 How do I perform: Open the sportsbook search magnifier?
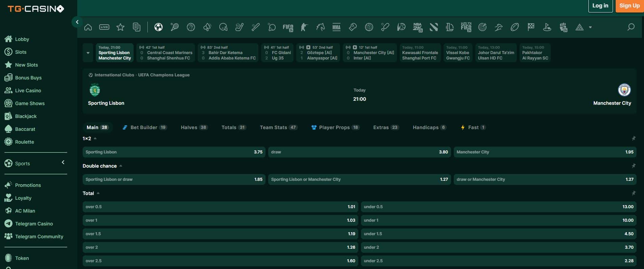(631, 27)
